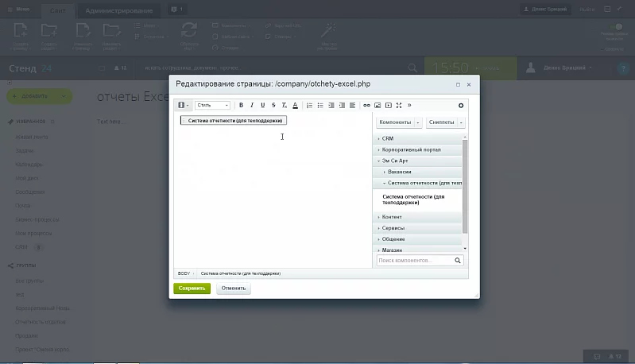Insert an image via the toolbar

[378, 105]
